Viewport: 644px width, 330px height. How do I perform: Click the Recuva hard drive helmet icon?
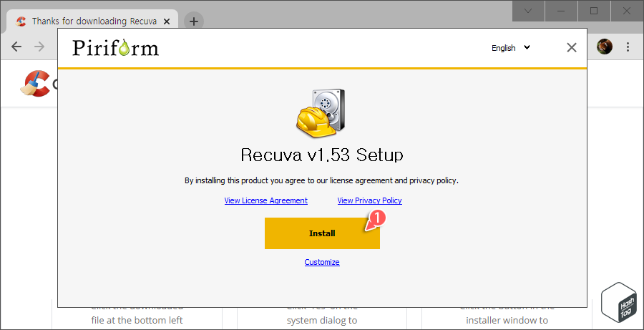point(321,113)
